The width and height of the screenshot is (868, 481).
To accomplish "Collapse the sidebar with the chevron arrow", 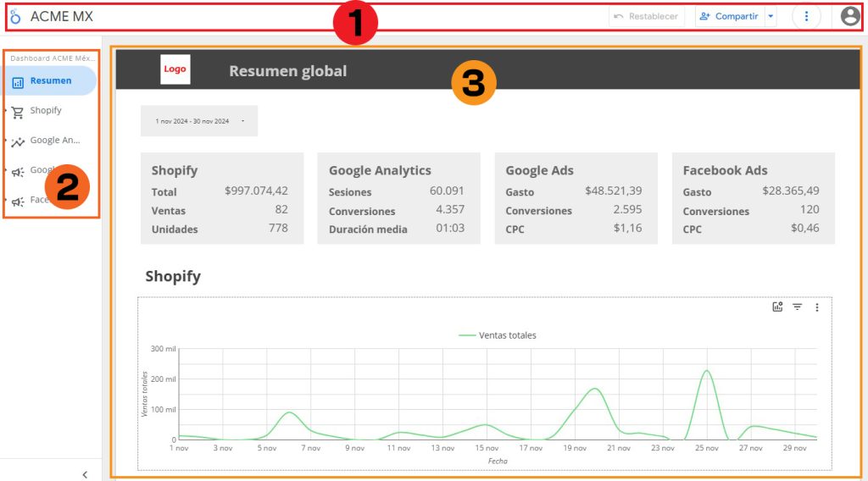I will 85,474.
